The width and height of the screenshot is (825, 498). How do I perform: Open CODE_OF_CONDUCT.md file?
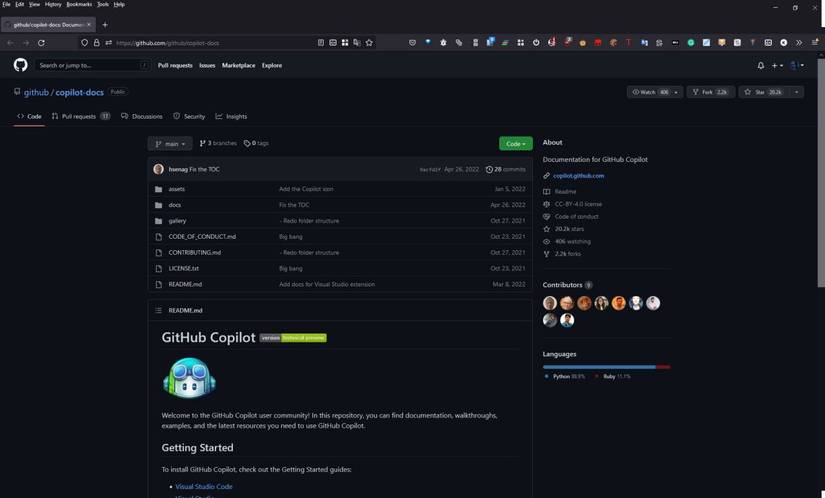pos(202,237)
